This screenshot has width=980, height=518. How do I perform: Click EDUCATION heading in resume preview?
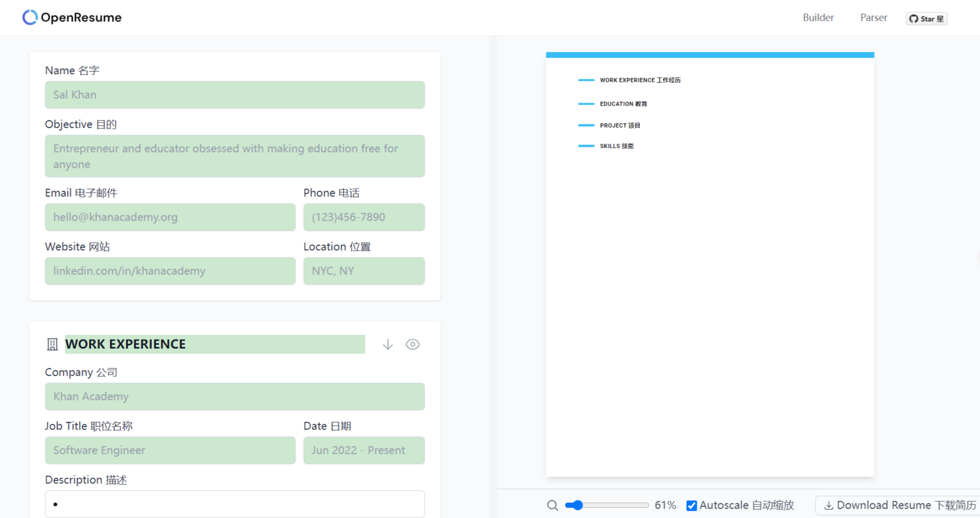coord(623,104)
